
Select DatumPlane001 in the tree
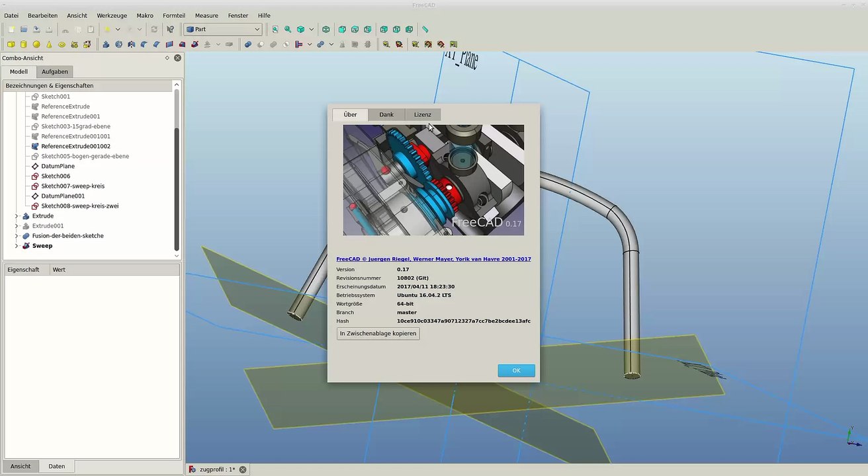click(63, 196)
